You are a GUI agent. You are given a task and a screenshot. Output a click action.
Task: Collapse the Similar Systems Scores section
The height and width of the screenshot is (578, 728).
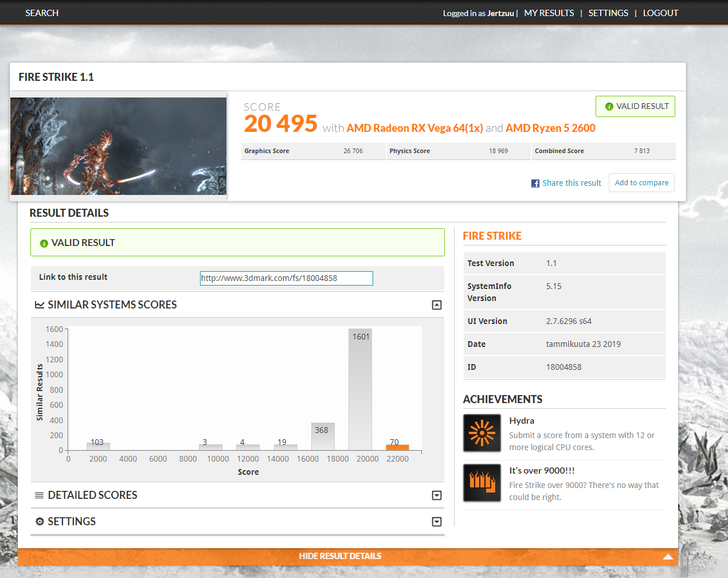(436, 305)
